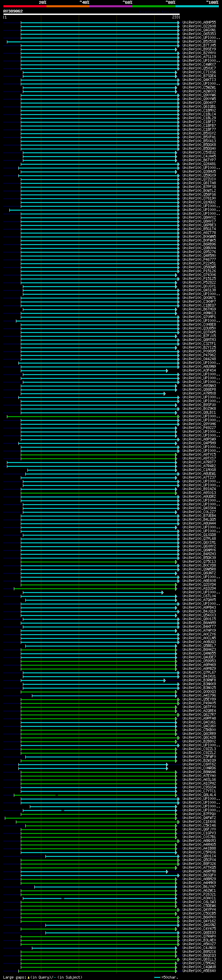Viewport: 222px width, 980px height.
Task: Select the UniRef100_P49405 entry
Action: click(199, 703)
